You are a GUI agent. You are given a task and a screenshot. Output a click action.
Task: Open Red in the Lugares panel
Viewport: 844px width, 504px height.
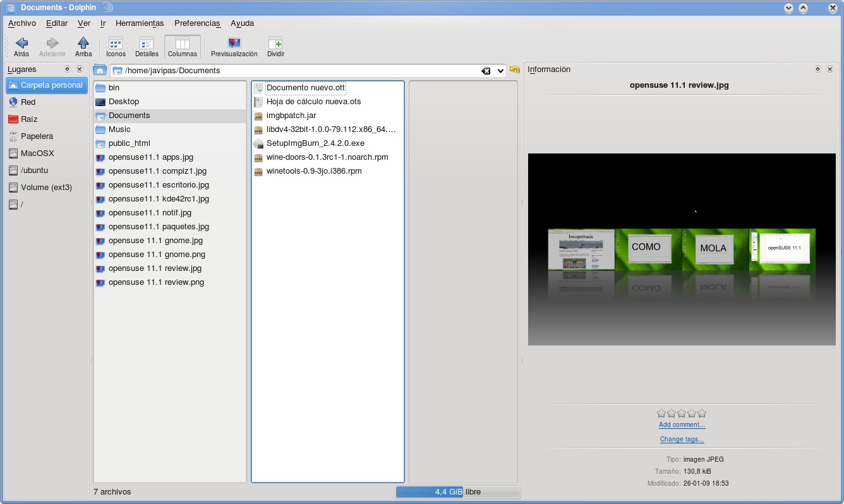46,102
